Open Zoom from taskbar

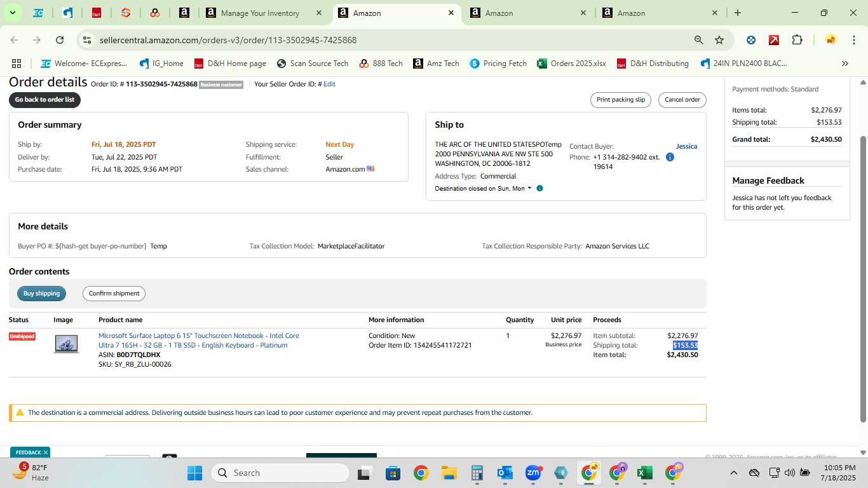pyautogui.click(x=533, y=473)
